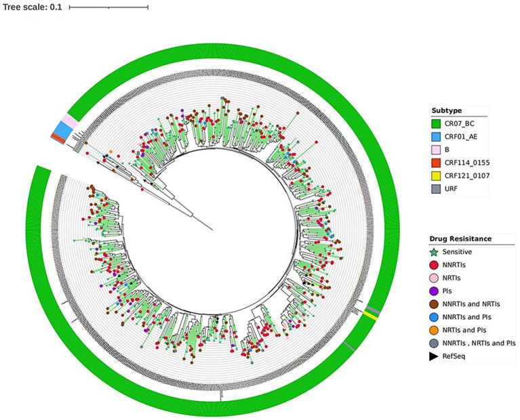Click the orange-red CRF114_0155 swatch

pos(436,163)
